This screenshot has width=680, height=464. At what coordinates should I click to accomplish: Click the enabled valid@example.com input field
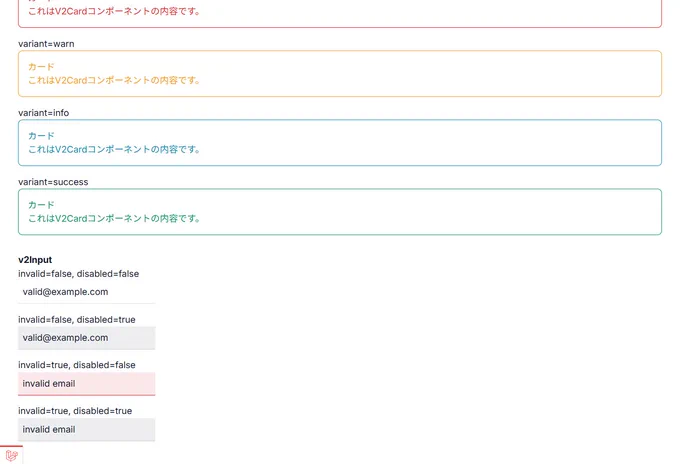86,292
